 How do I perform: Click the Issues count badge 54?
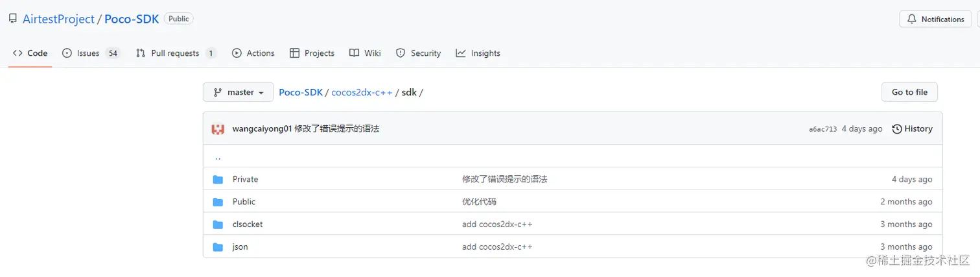click(113, 53)
